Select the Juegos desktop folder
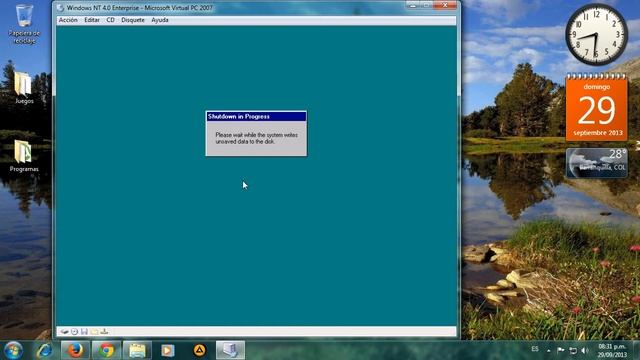This screenshot has height=360, width=640. tap(24, 87)
